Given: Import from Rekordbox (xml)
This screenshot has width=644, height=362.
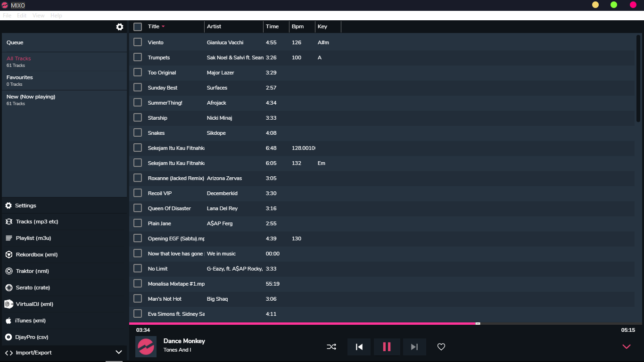Looking at the screenshot, I should pos(36,255).
